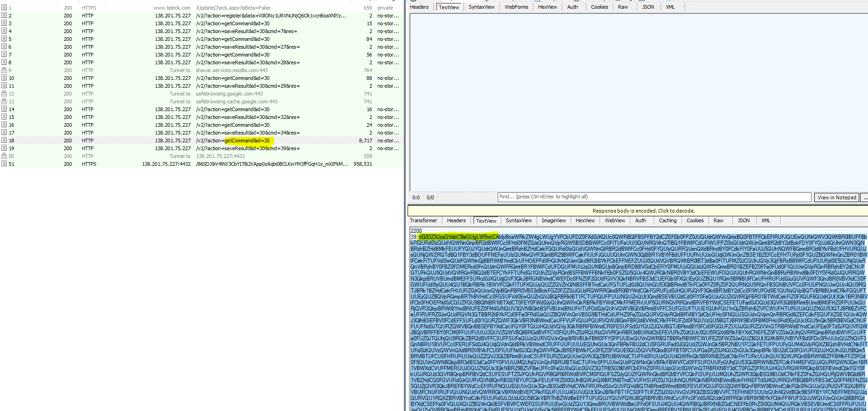Click the icon next to session 6

[x=4, y=47]
